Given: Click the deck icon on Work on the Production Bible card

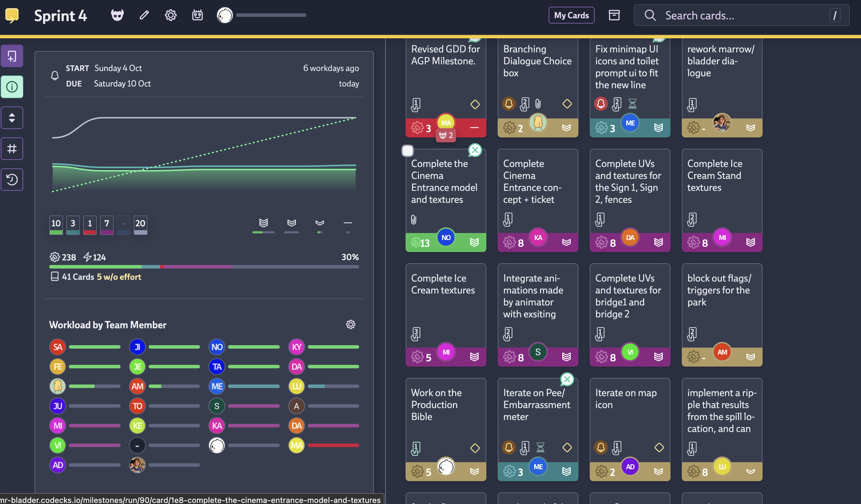Looking at the screenshot, I should (x=416, y=449).
